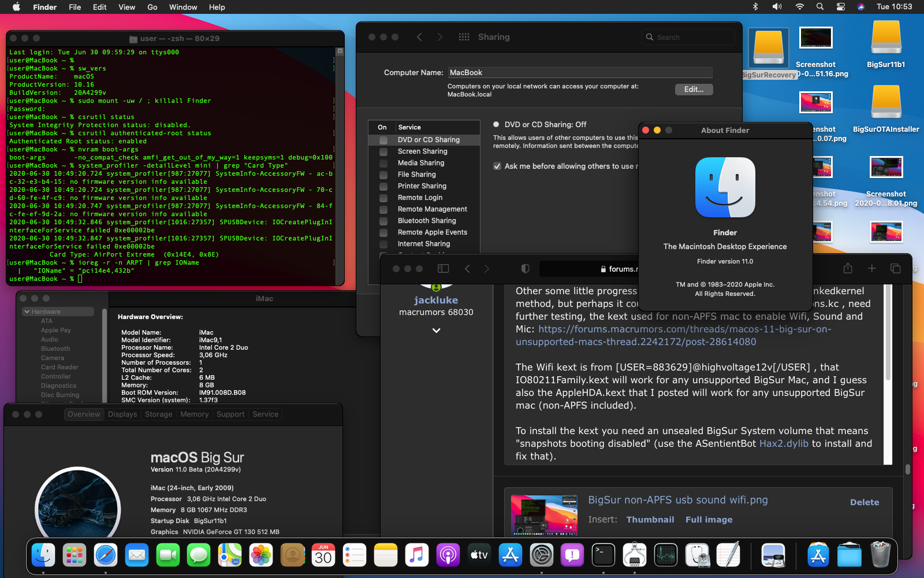Screen dimensions: 924x578
Task: Check Remote Management service
Action: click(x=383, y=209)
